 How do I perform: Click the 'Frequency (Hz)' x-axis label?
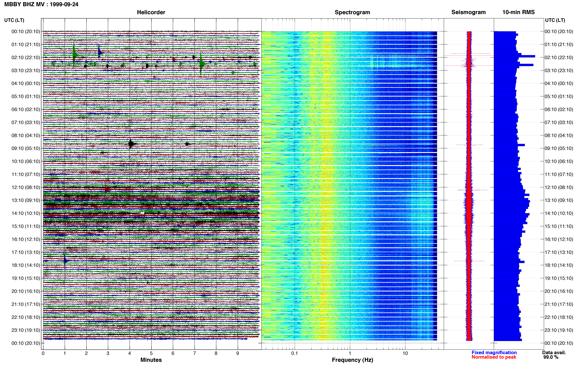click(x=352, y=360)
